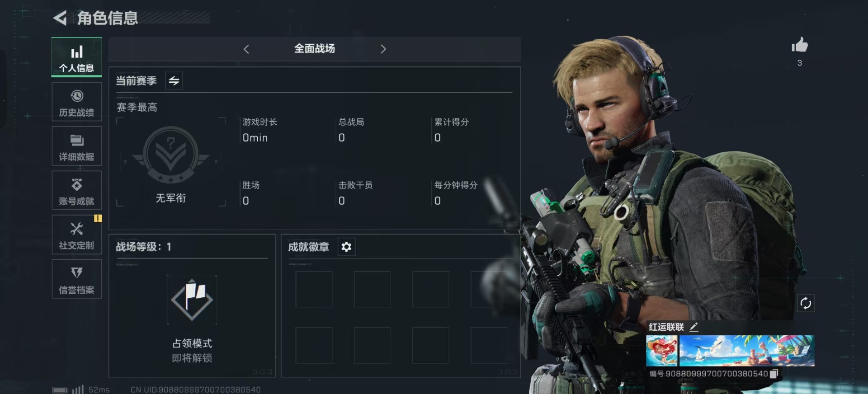Copy the player ID number
The image size is (868, 394).
pyautogui.click(x=774, y=374)
